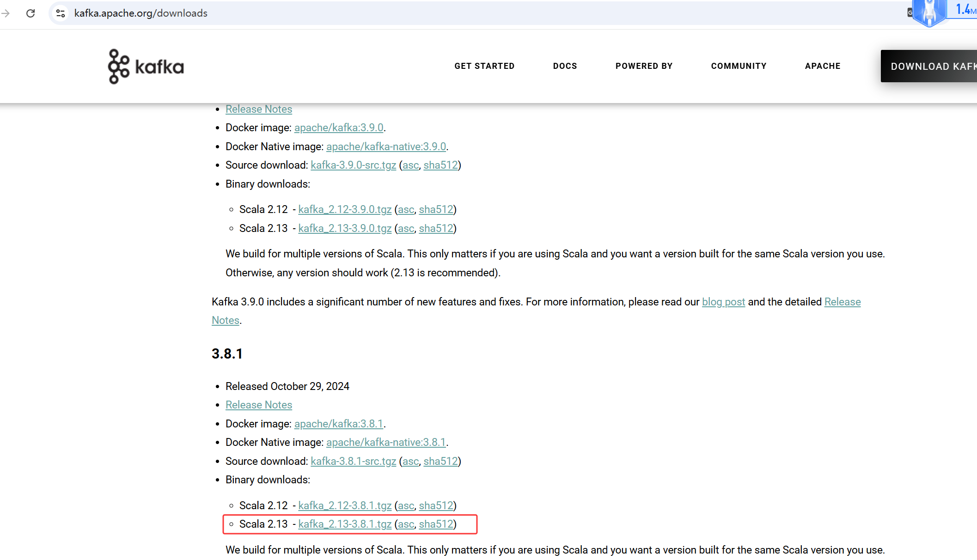Open sha512 for kafka_2.13-3.8.1.tgz
977x560 pixels.
[436, 524]
